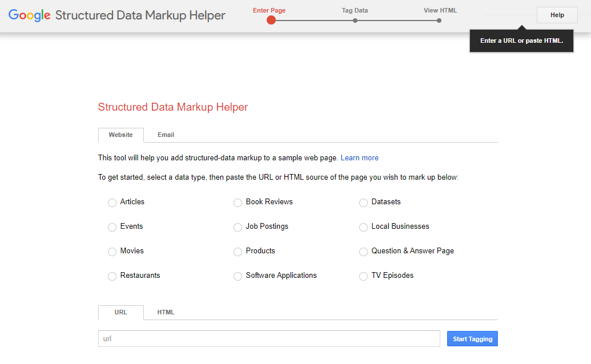
Task: Switch to the Email tab
Action: pos(166,135)
